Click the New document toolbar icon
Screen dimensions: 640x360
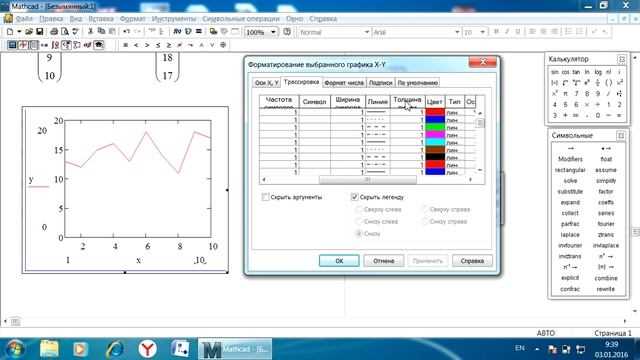[10, 32]
